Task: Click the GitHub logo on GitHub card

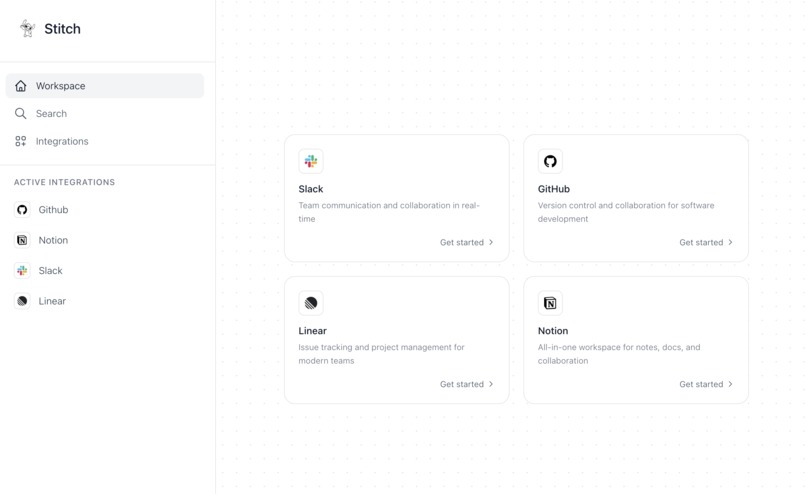Action: 551,161
